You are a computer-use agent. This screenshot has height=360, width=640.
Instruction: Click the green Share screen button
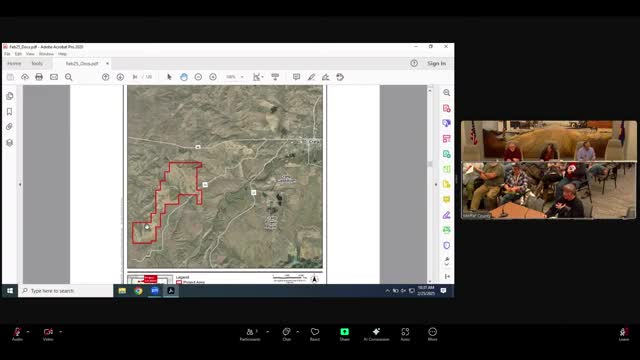[x=344, y=333]
